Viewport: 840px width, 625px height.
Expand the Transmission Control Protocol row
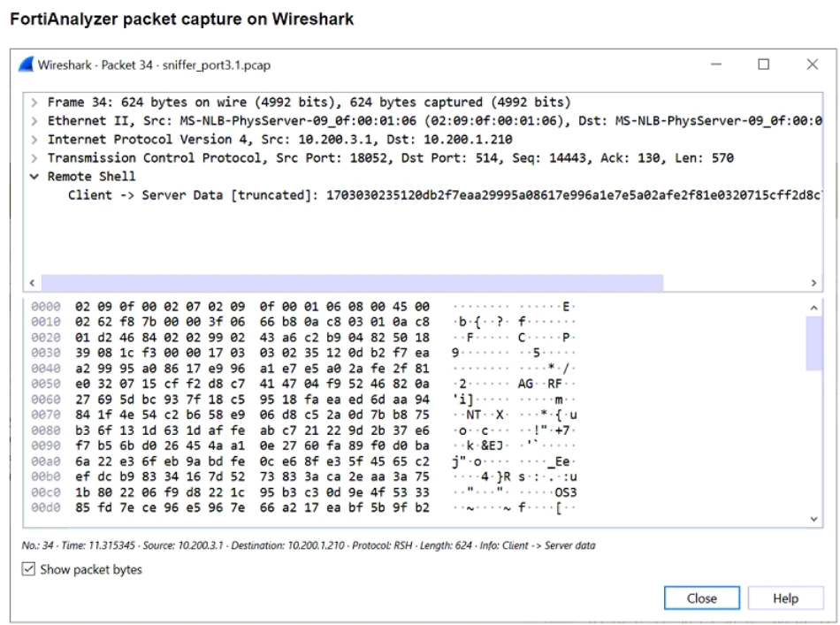click(x=34, y=158)
